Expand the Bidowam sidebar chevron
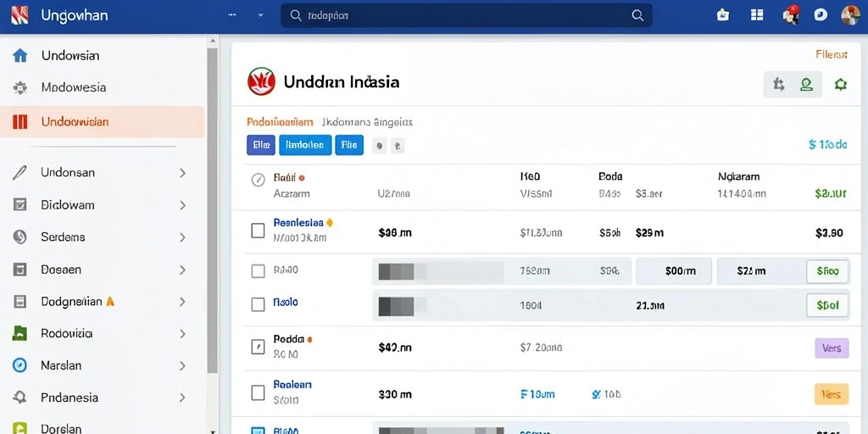Viewport: 868px width, 434px height. pos(182,205)
